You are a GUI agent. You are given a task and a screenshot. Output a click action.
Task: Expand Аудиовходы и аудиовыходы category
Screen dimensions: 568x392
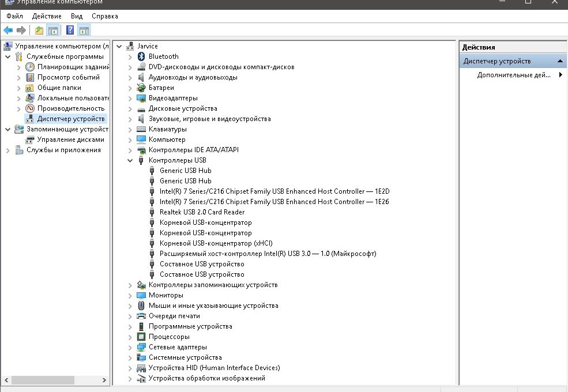(130, 77)
